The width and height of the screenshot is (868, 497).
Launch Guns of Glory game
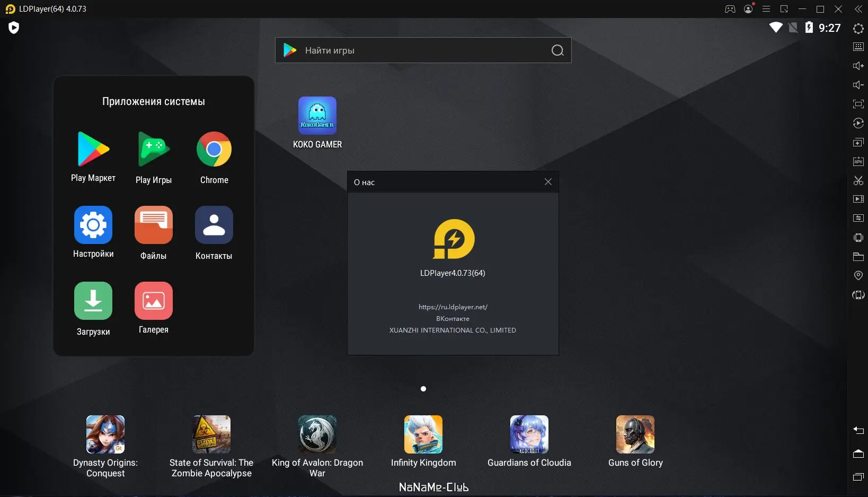click(635, 441)
